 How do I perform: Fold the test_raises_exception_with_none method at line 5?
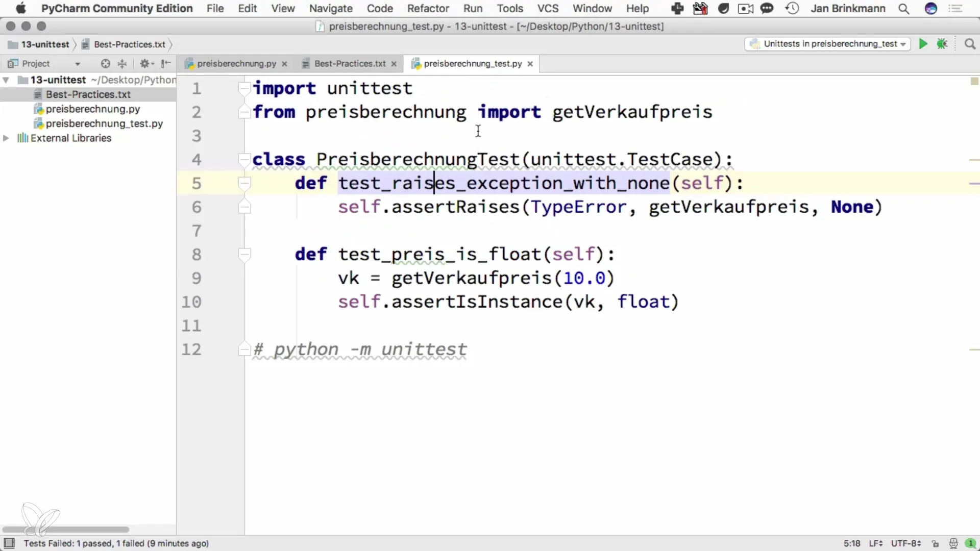click(x=244, y=183)
